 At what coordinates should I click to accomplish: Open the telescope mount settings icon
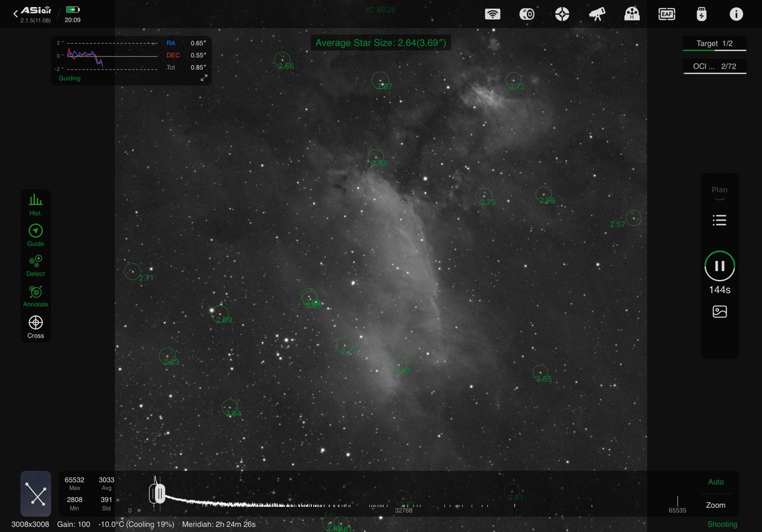tap(596, 14)
